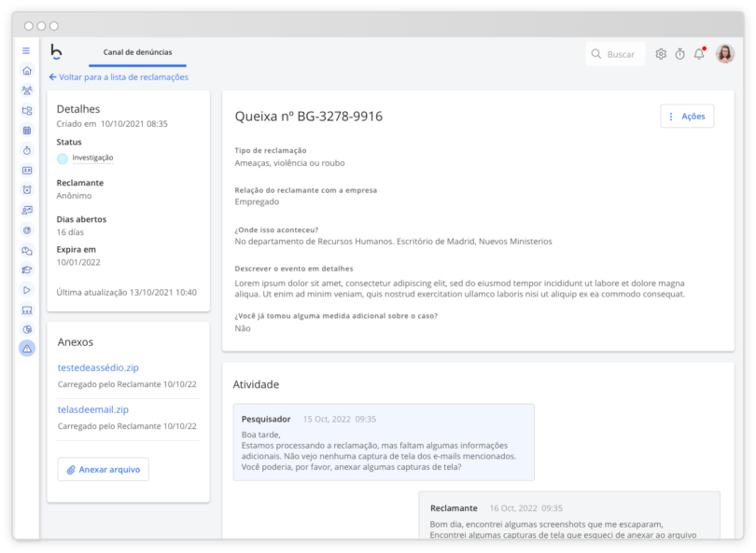
Task: Select the whistleblower warning triangle icon in sidebar
Action: click(x=27, y=349)
